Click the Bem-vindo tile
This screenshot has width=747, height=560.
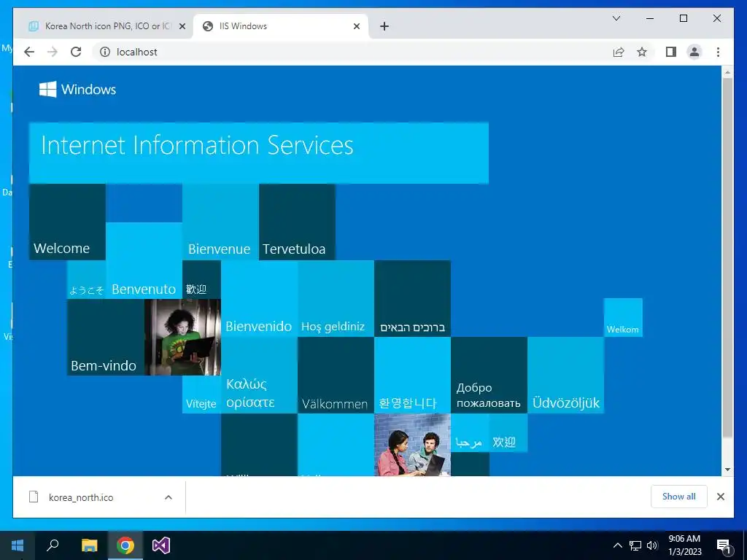106,337
